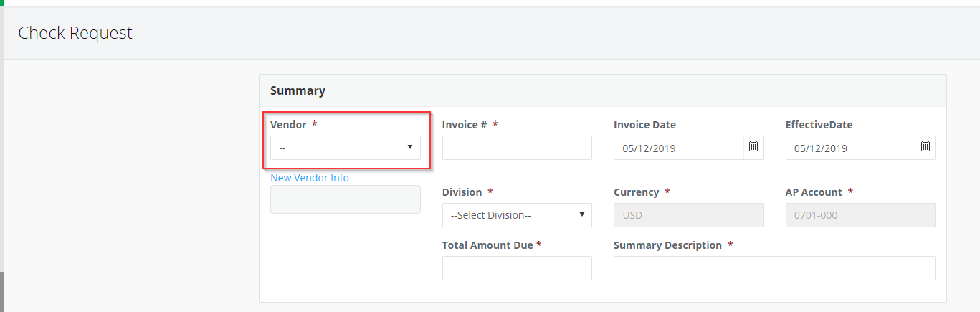Select the Invoice Date text box
The width and height of the screenshot is (980, 312).
[679, 148]
